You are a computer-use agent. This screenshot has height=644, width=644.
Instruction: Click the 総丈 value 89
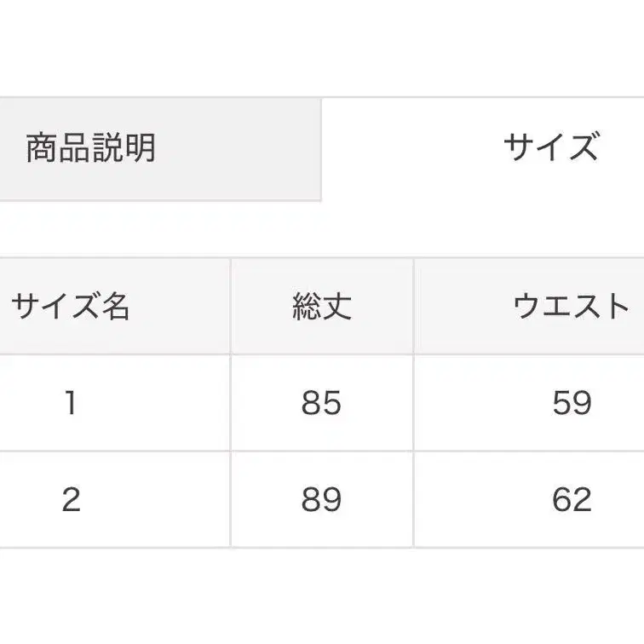click(x=321, y=499)
